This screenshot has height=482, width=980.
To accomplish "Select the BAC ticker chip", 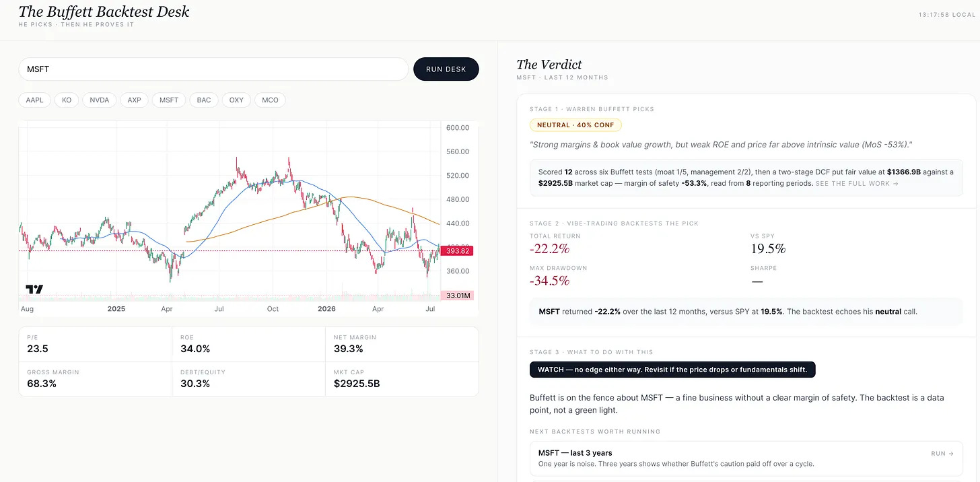I will pyautogui.click(x=204, y=100).
